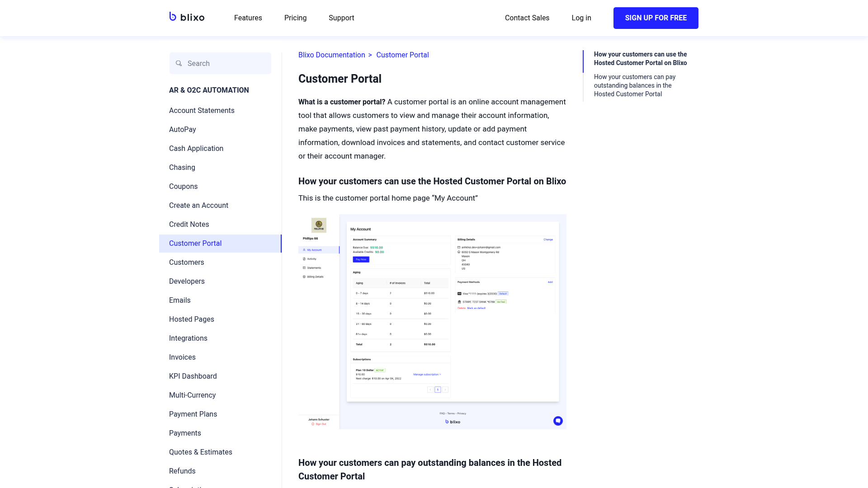The width and height of the screenshot is (868, 488).
Task: Click the chat bubble icon in screenshot
Action: pyautogui.click(x=558, y=421)
